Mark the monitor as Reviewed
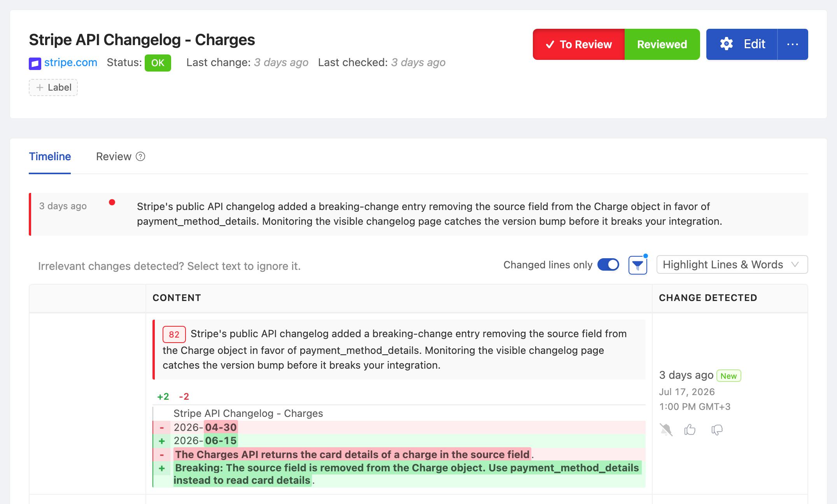 662,44
